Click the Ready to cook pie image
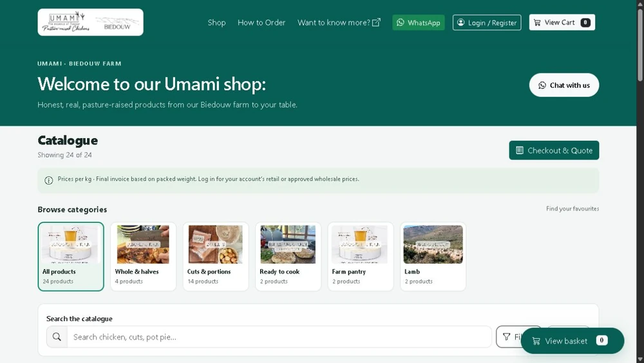 (x=288, y=244)
